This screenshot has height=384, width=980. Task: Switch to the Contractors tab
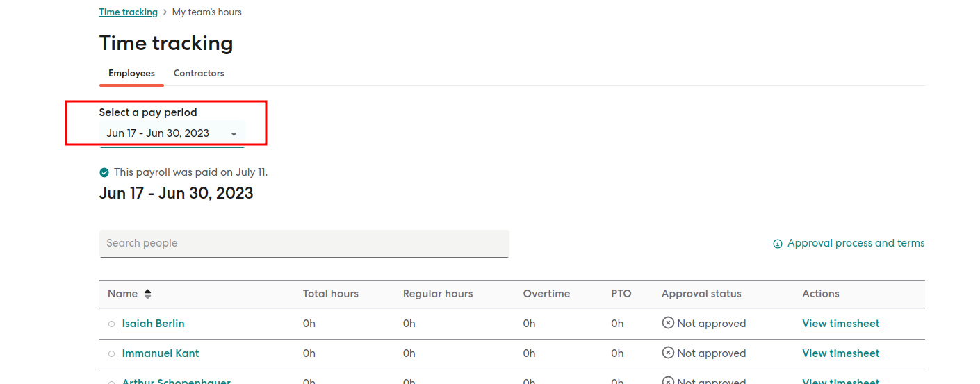[199, 73]
